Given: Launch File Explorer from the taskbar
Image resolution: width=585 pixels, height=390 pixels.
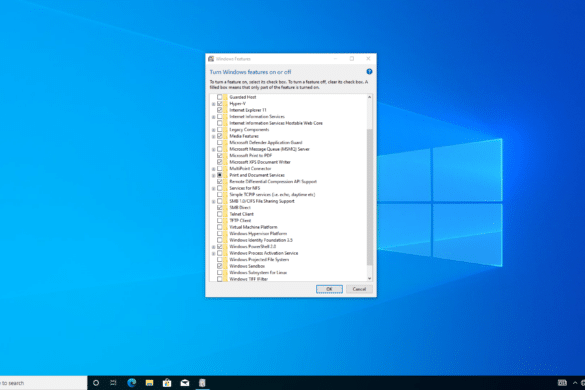Looking at the screenshot, I should (x=149, y=383).
